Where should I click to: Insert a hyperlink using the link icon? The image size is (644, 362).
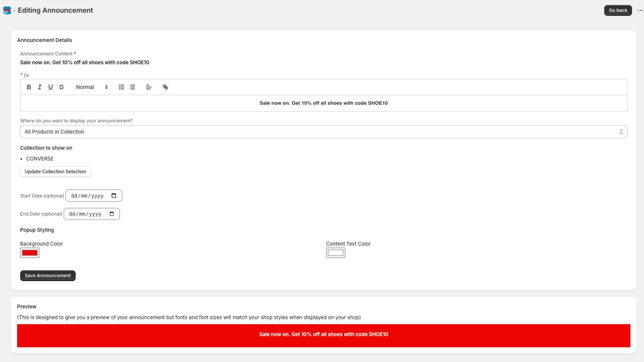coord(165,87)
